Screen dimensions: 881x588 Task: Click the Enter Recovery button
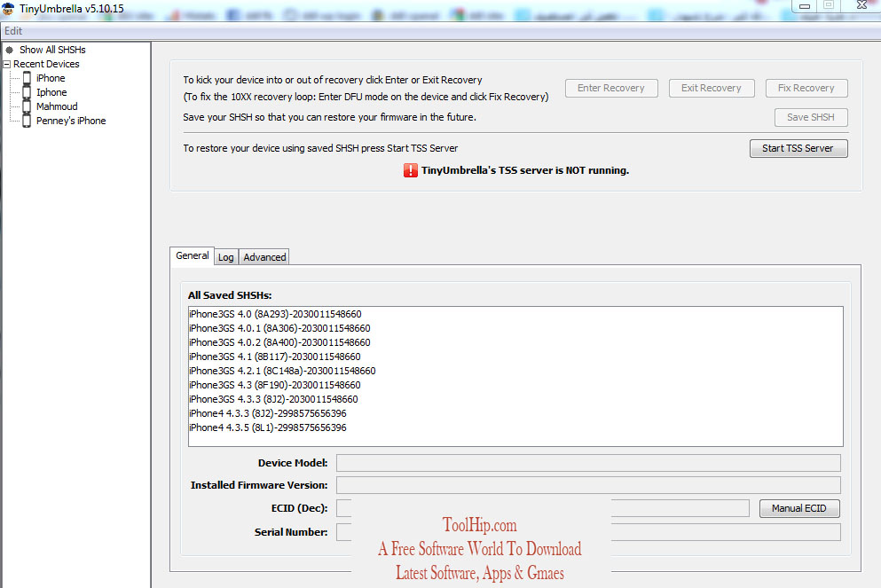point(611,88)
